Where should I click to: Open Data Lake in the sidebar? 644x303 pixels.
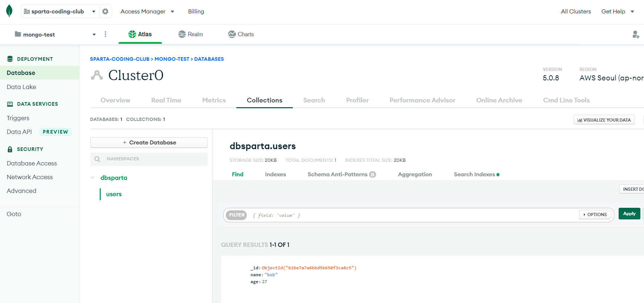point(21,87)
